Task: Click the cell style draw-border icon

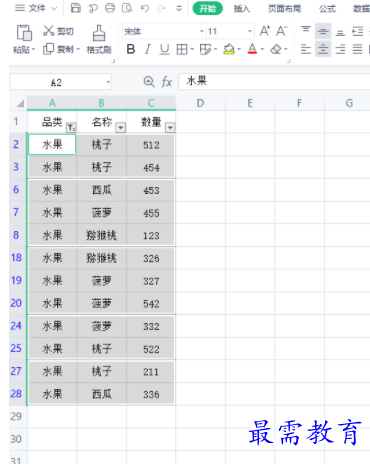Action: pos(205,49)
